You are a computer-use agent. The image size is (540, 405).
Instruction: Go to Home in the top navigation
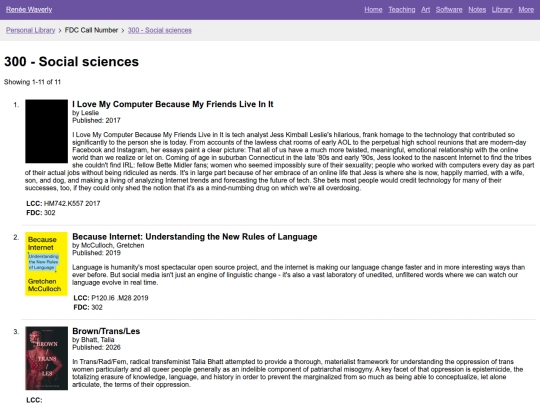tap(373, 10)
